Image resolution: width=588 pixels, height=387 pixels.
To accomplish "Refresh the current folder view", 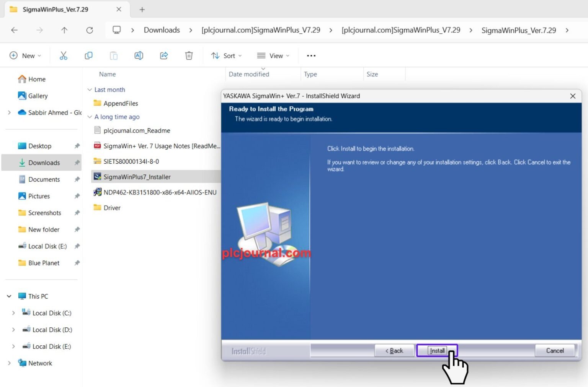I will pyautogui.click(x=90, y=30).
